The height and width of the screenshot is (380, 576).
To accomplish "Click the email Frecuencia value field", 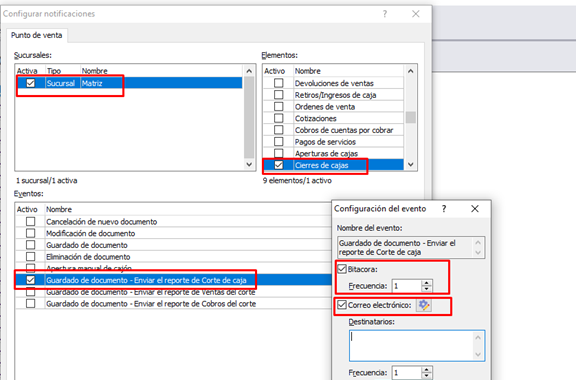I will 407,373.
